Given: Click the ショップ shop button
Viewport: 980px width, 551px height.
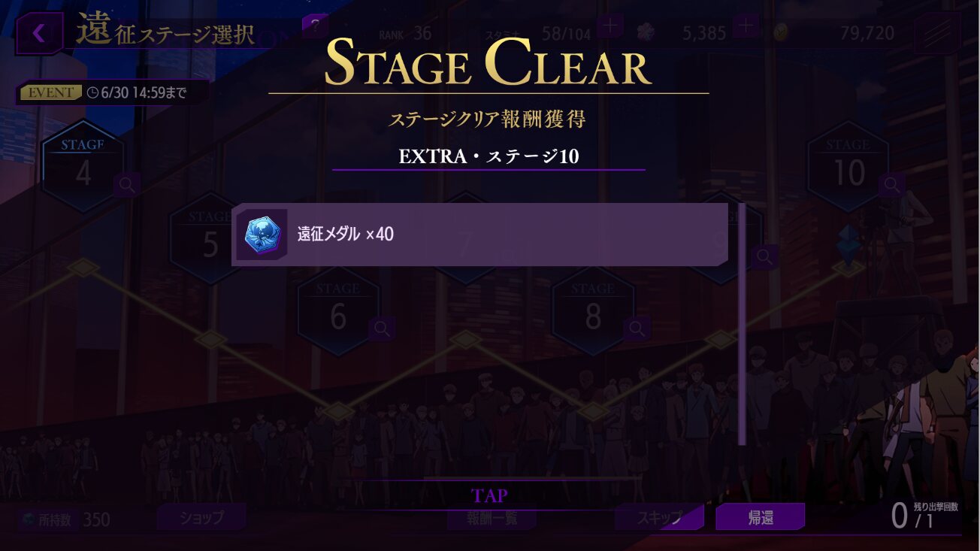Looking at the screenshot, I should pos(201,518).
